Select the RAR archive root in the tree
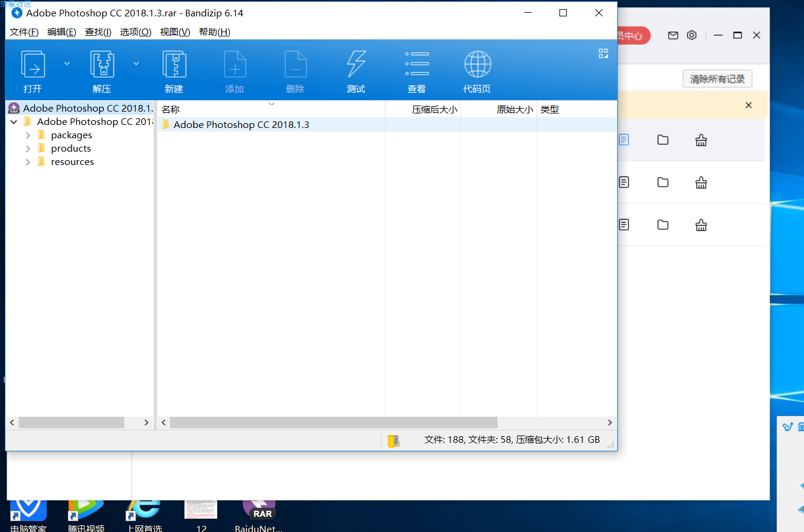Screen dimensions: 804x532 (x=80, y=109)
